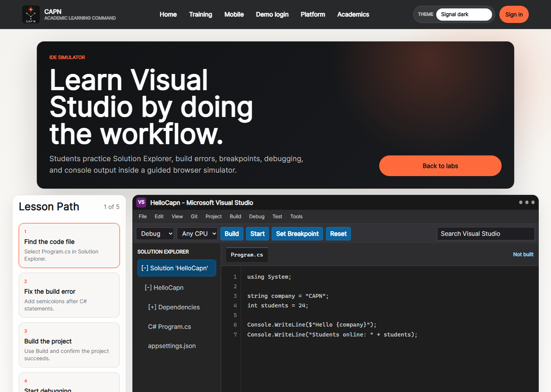Go to the Mobile page

pos(234,15)
